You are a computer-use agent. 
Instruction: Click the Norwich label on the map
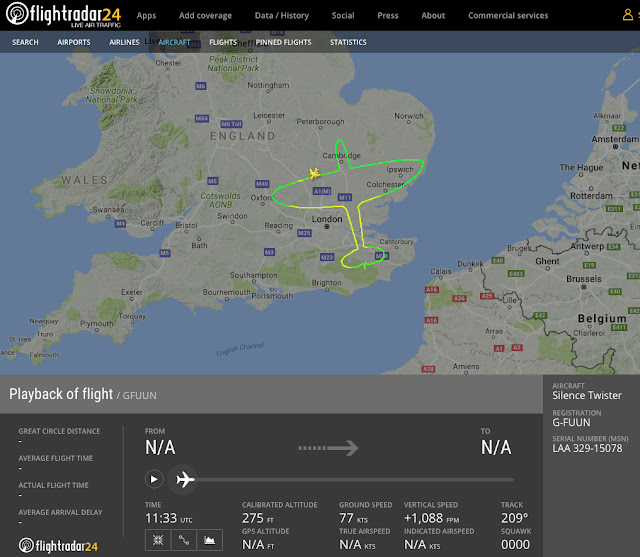(x=409, y=116)
